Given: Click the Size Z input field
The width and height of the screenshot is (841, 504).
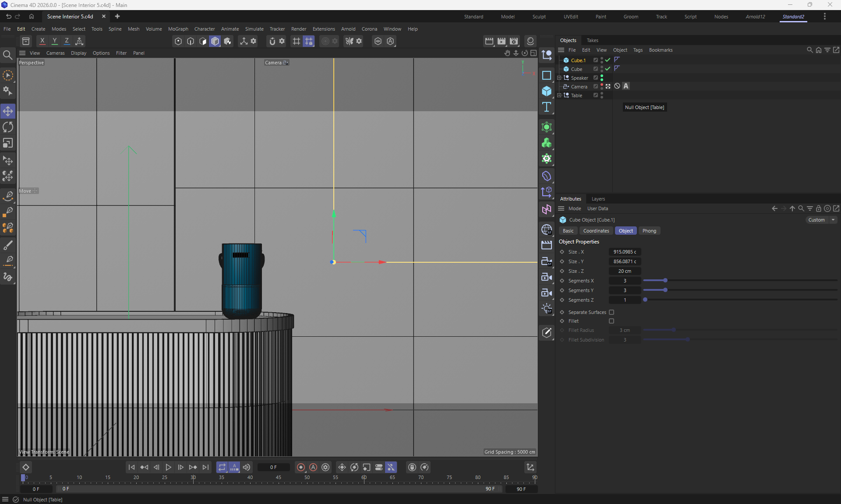Looking at the screenshot, I should pos(625,271).
